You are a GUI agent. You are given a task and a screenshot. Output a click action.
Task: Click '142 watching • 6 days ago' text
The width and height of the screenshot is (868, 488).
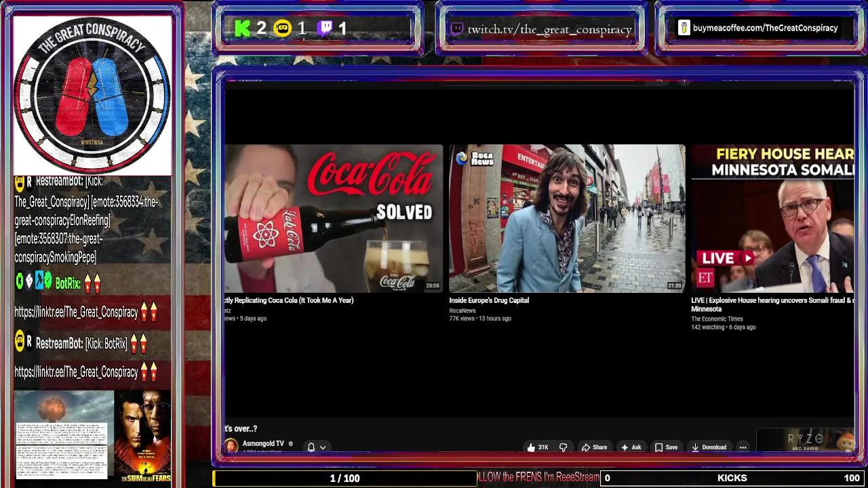[x=723, y=327]
